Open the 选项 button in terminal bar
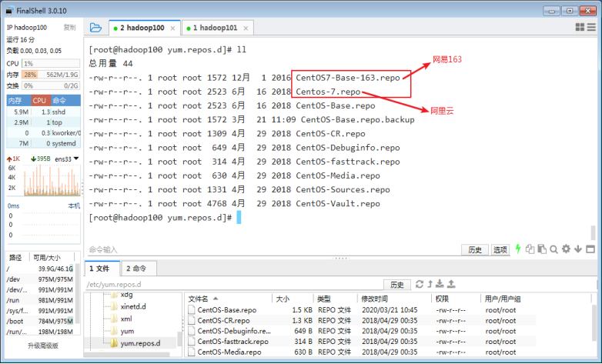 (500, 249)
